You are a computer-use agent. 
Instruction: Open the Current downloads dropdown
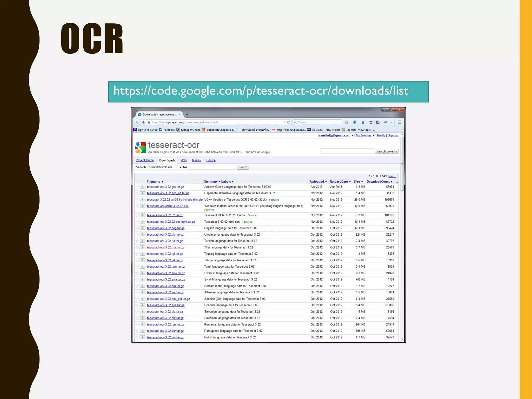(x=164, y=167)
